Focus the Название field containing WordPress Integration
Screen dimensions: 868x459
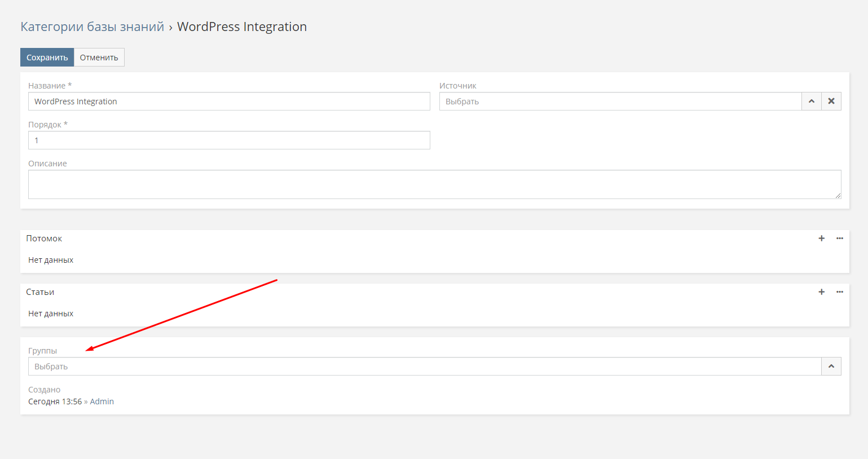tap(229, 101)
